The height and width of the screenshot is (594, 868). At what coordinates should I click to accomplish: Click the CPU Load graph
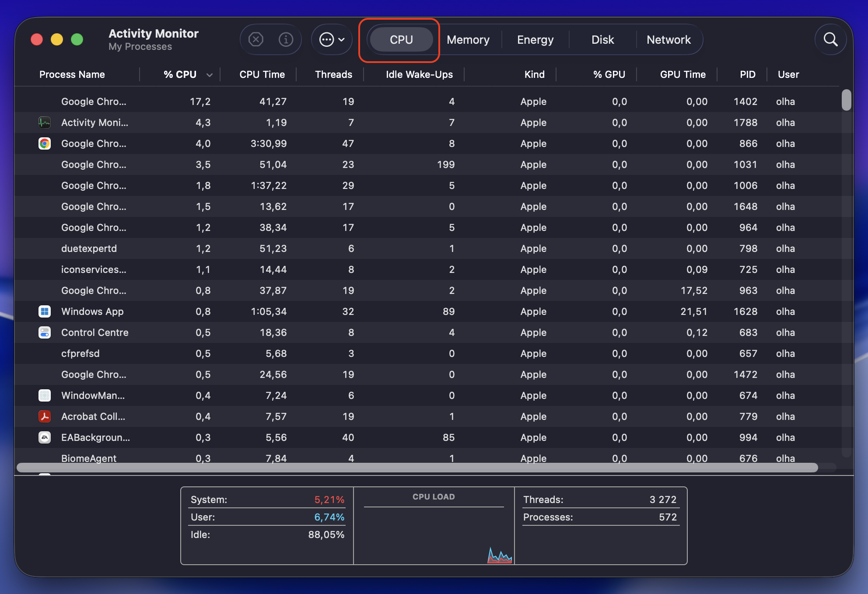click(x=434, y=526)
